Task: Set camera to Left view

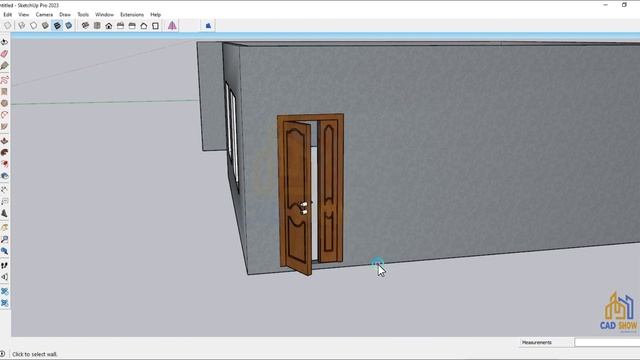Action: click(144, 26)
